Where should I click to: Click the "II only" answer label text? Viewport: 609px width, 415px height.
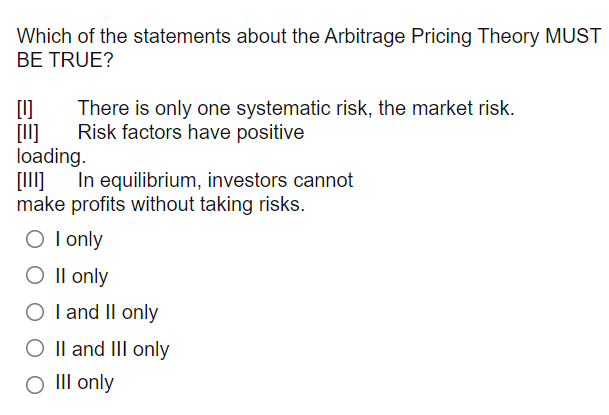pyautogui.click(x=82, y=276)
